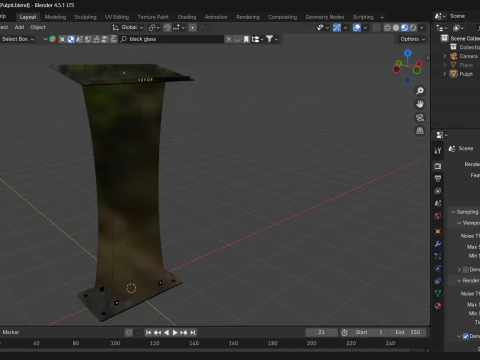The width and height of the screenshot is (480, 360).
Task: Click the pan view hand icon
Action: (420, 104)
